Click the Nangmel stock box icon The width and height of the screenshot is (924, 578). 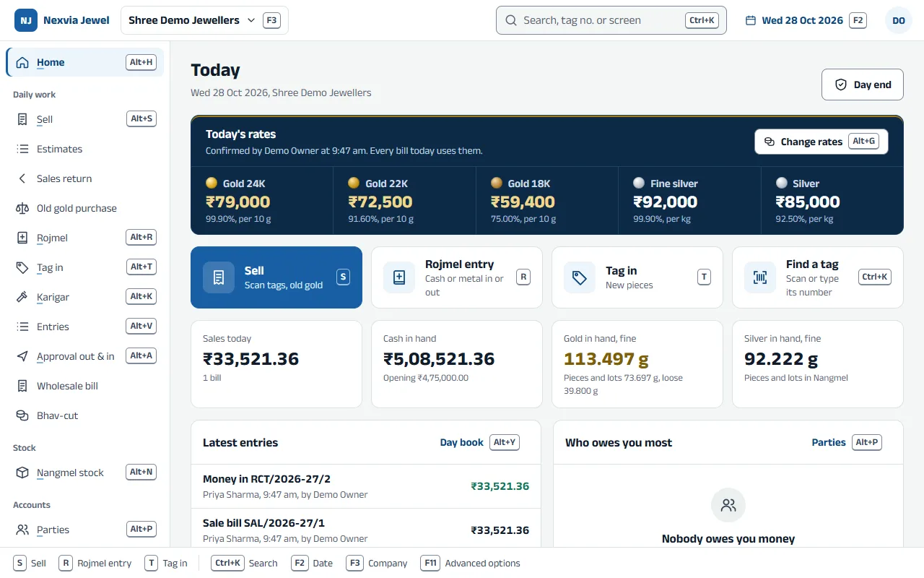point(22,473)
